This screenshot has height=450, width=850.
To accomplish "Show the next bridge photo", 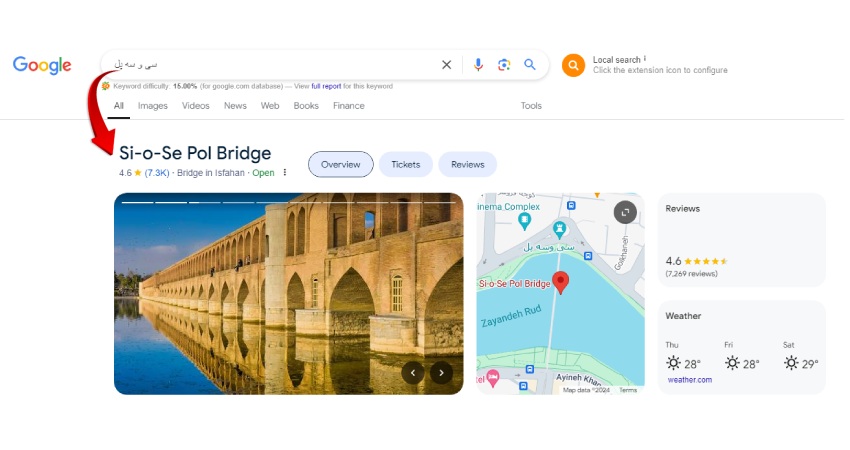I will pos(441,372).
